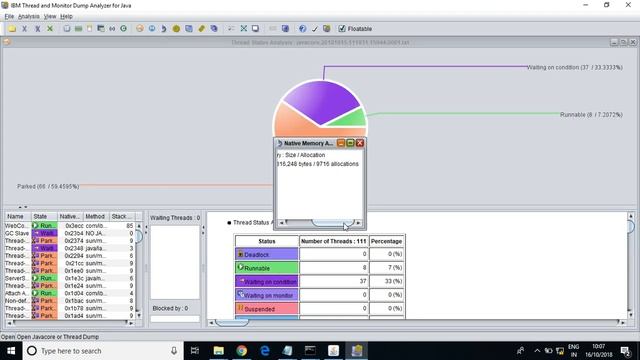Open Google Chrome from taskbar
This screenshot has width=640, height=360.
coord(242,351)
